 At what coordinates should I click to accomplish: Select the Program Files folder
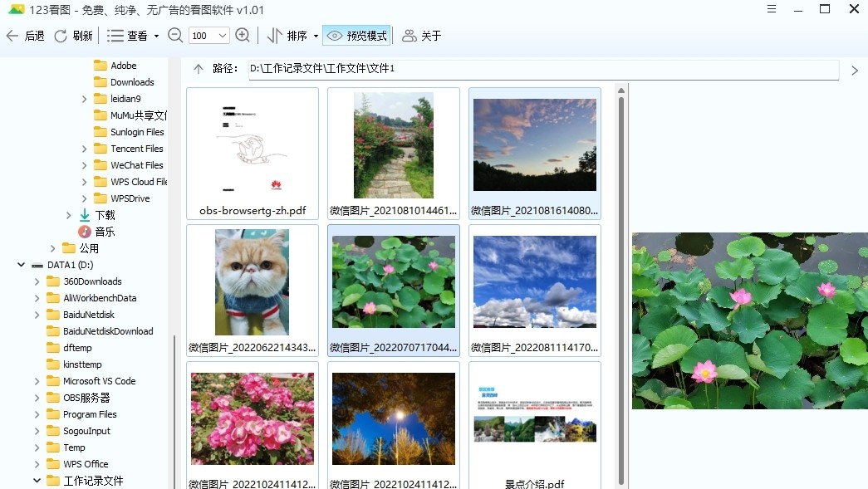coord(82,413)
